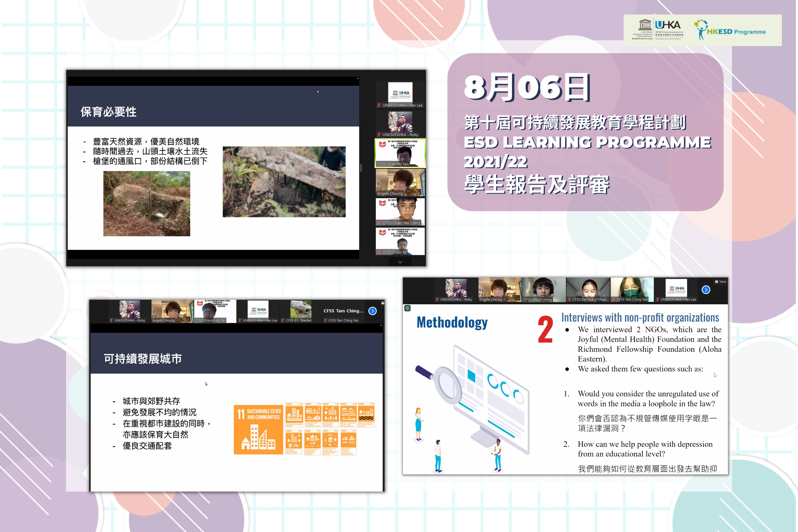Click muted mic beside Yan Lee in 保育必要性 meeting
The height and width of the screenshot is (532, 798).
tap(379, 105)
